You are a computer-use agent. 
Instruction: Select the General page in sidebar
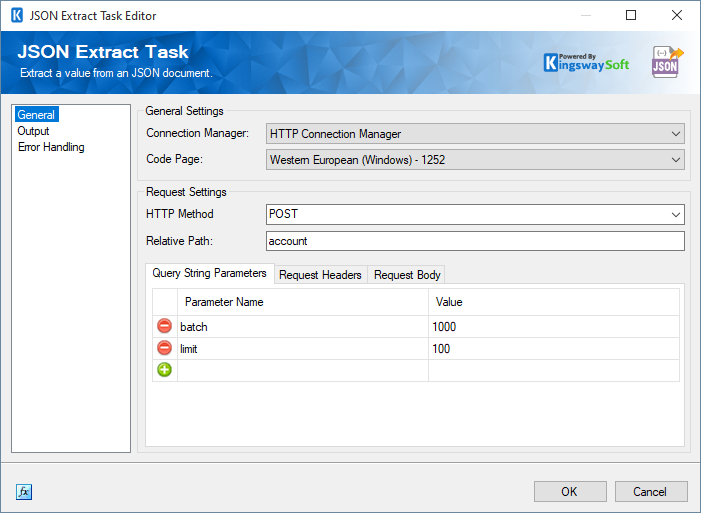[36, 115]
